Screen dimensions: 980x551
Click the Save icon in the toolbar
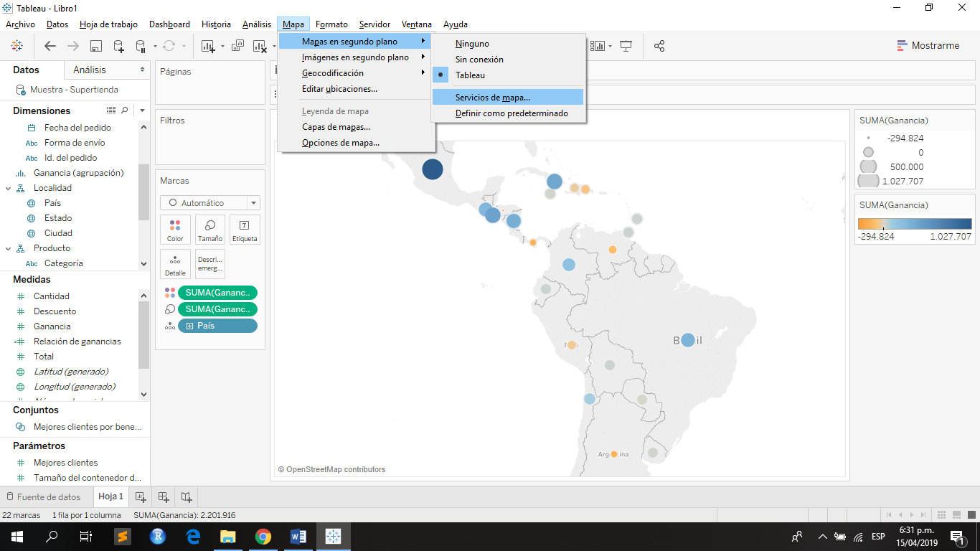coord(95,45)
